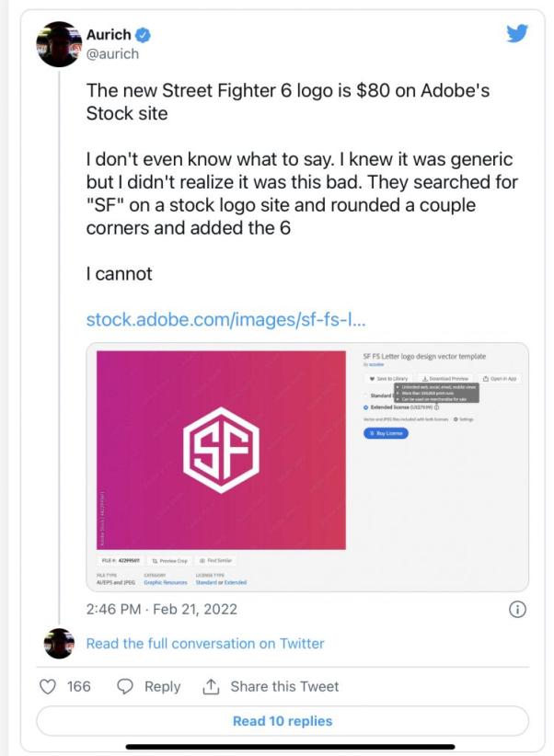This screenshot has height=756, width=554.
Task: Click Aurich's profile avatar at top
Action: 59,44
